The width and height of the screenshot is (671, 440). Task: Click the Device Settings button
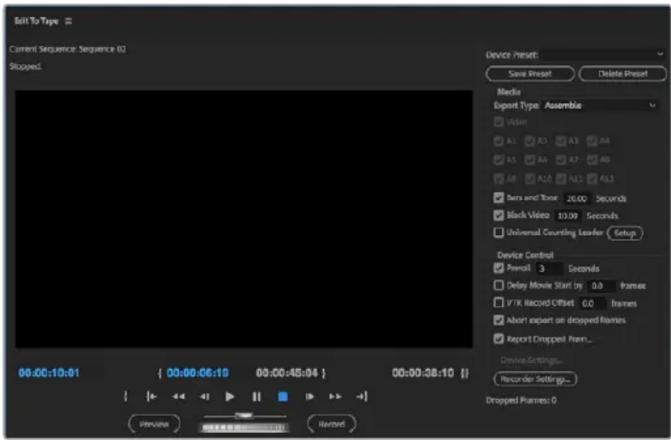[531, 360]
